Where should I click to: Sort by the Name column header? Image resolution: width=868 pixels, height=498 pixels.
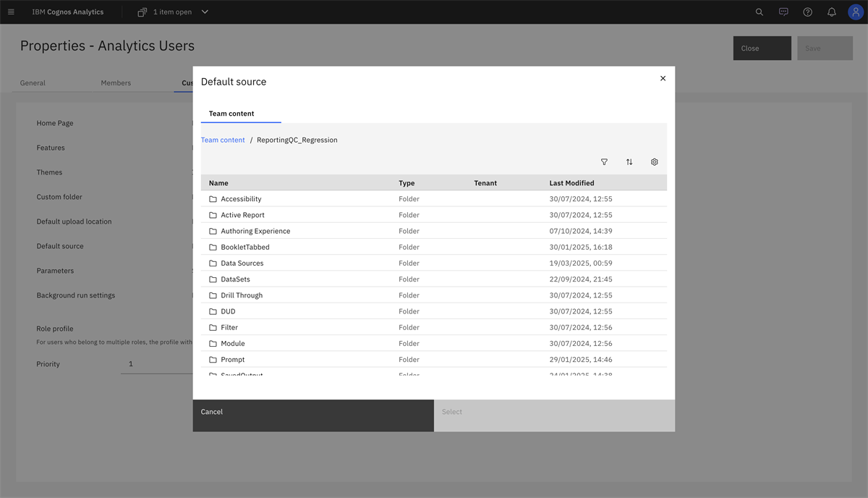point(218,183)
